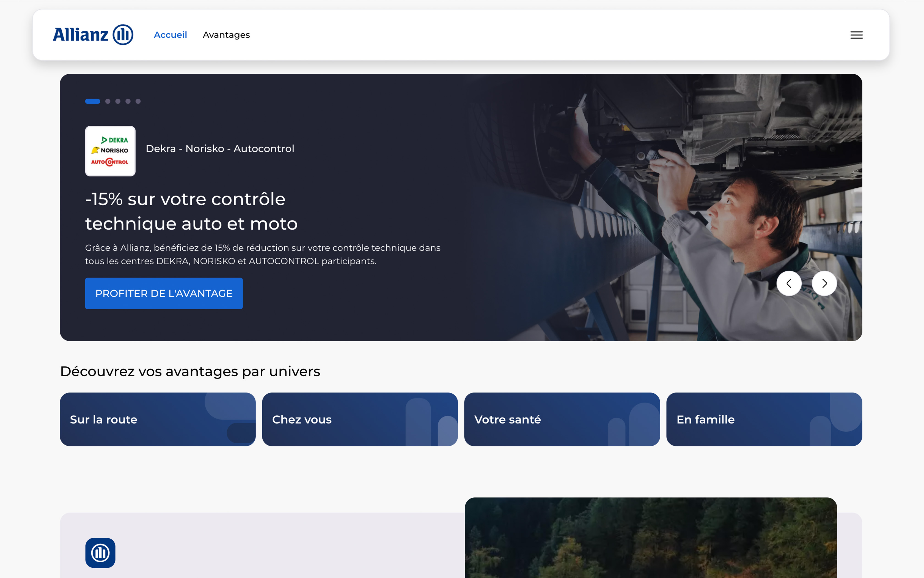This screenshot has width=924, height=578.
Task: Click the blue Allianz app icon below
Action: 100,553
